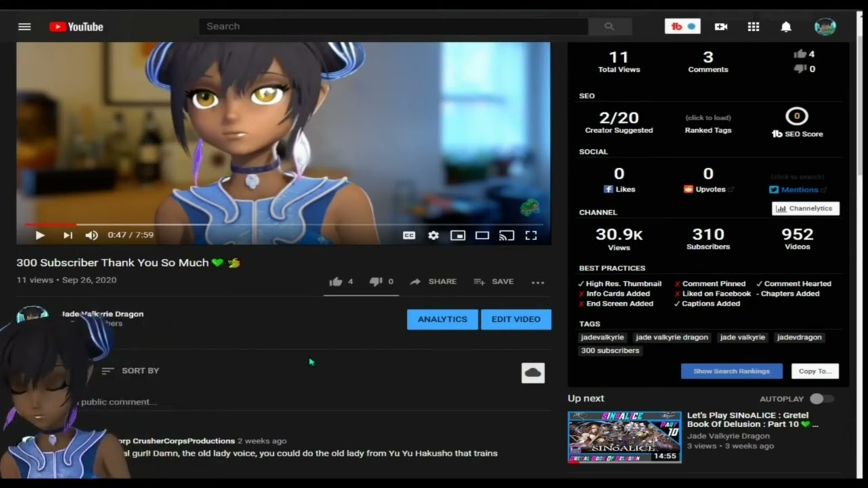
Task: Click the Info Cards Added best practice
Action: tap(614, 294)
